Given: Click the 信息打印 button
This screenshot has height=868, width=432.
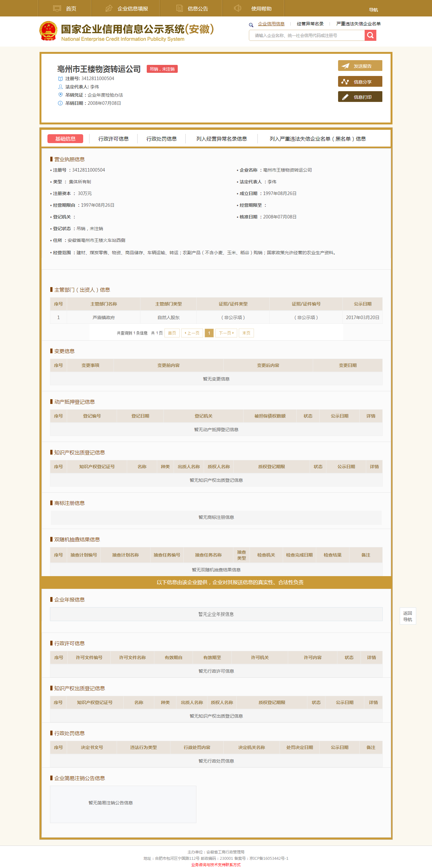Looking at the screenshot, I should [360, 97].
